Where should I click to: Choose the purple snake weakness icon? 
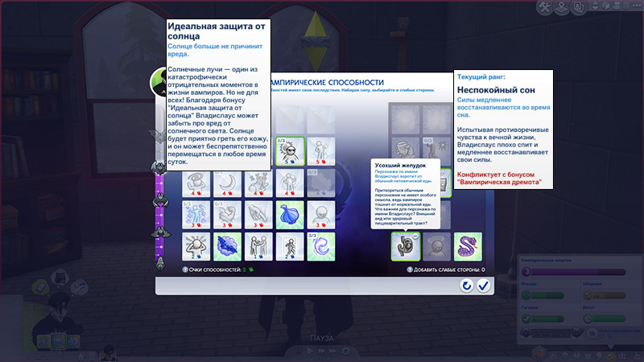(x=468, y=247)
